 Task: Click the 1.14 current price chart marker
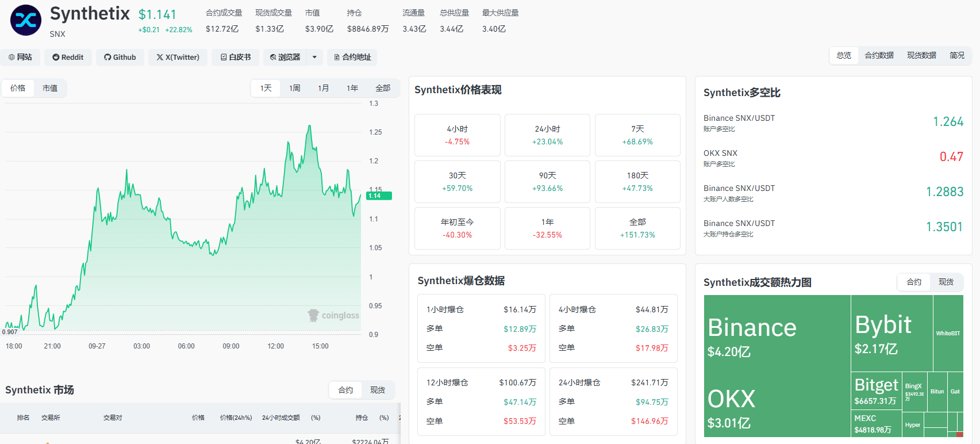379,196
